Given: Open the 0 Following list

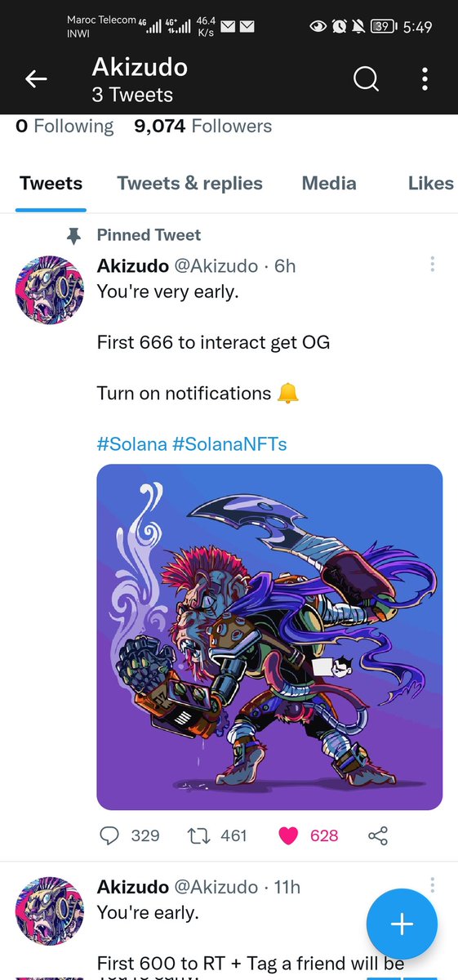Looking at the screenshot, I should [64, 126].
